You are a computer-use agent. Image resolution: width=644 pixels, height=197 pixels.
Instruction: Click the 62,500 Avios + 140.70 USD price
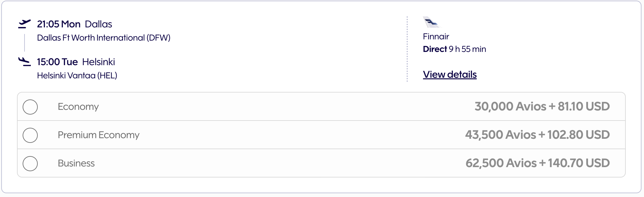click(x=537, y=163)
